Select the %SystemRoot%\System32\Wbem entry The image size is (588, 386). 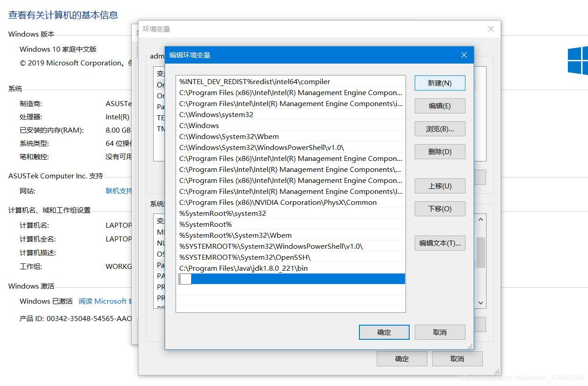(x=291, y=236)
